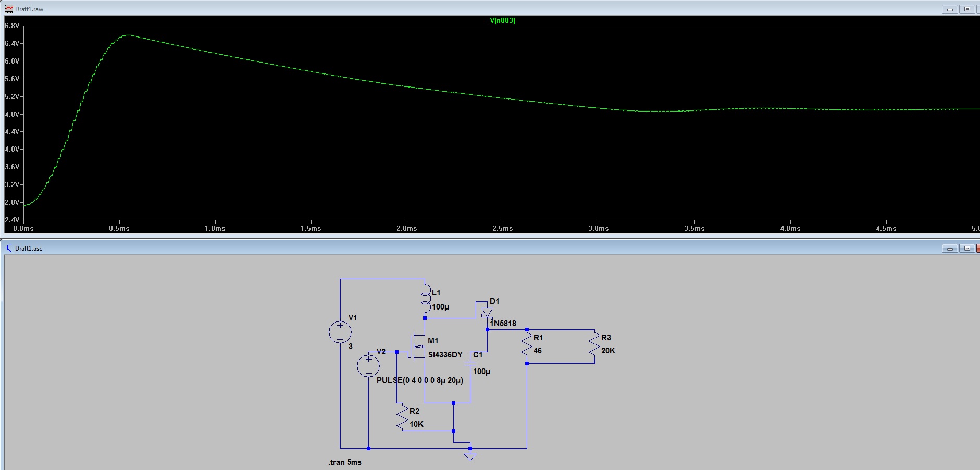Click the Draft1.asc schematic window icon
This screenshot has width=980, height=470.
tap(9, 248)
